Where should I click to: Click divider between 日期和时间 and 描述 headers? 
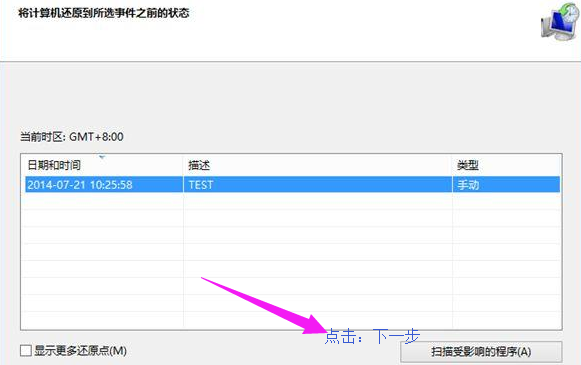[183, 165]
